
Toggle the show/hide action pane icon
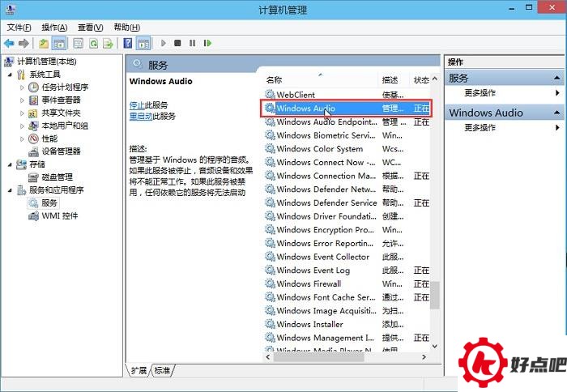[x=143, y=44]
